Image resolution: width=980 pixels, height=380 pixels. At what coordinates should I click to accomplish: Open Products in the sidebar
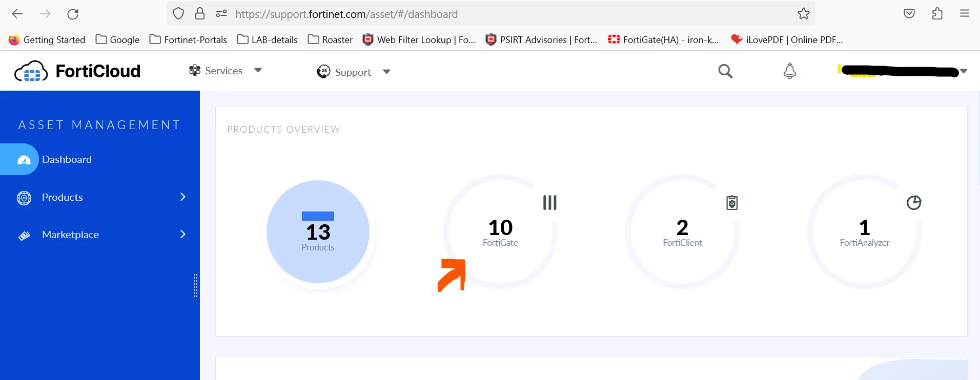pos(62,197)
